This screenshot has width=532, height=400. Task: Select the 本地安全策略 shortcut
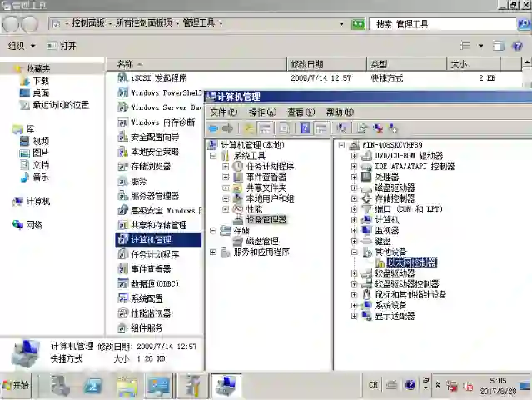(155, 152)
